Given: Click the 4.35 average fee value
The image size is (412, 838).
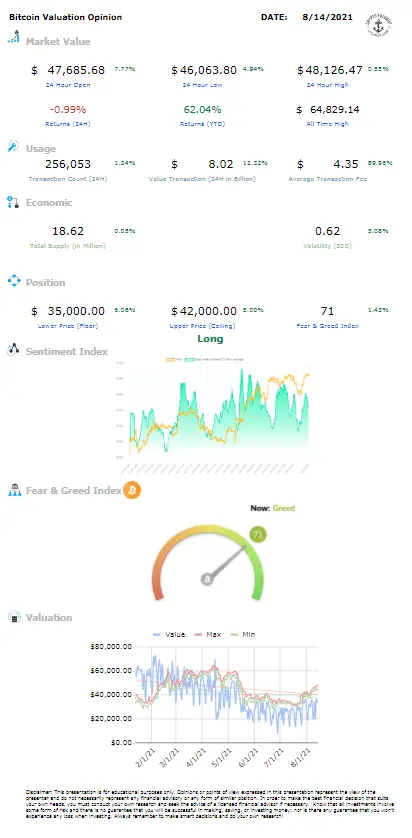Looking at the screenshot, I should pyautogui.click(x=347, y=164).
